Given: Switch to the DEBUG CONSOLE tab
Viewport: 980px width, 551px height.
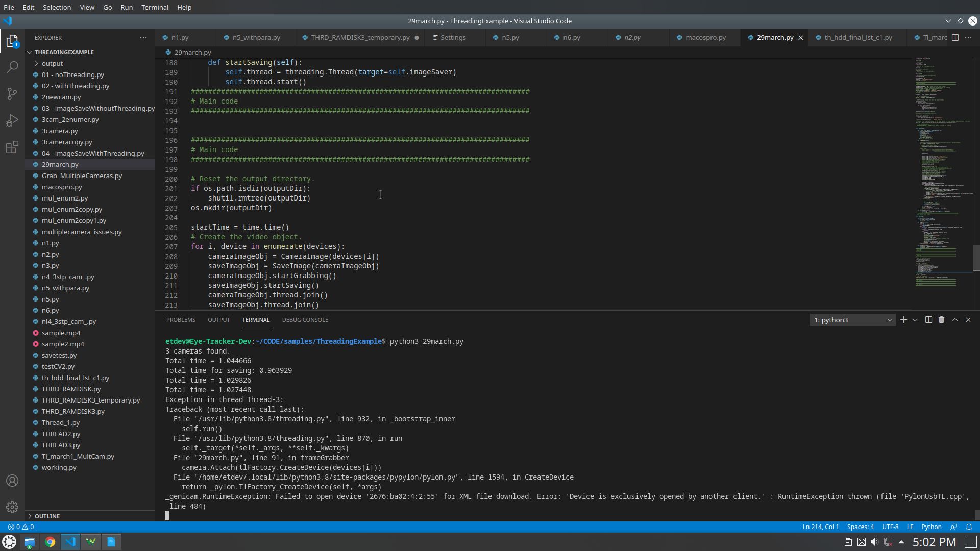Looking at the screenshot, I should click(305, 320).
